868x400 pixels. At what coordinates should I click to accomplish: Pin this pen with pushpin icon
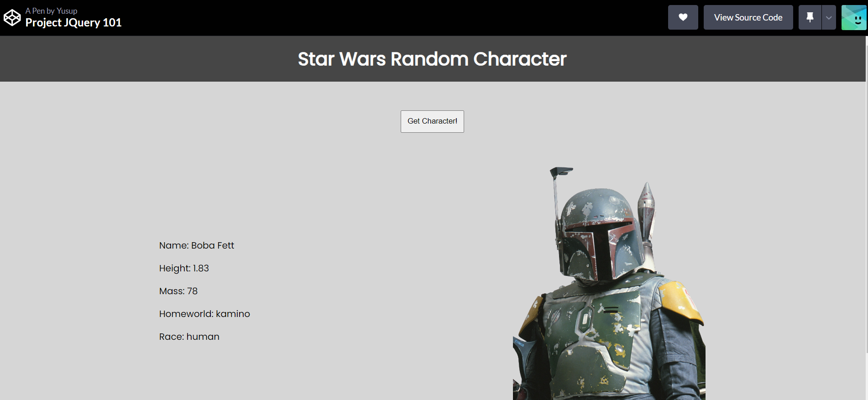810,17
